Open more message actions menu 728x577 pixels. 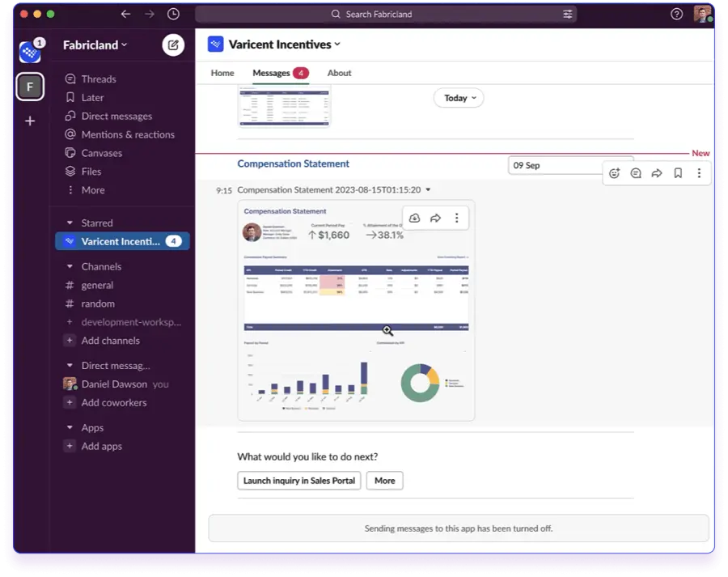tap(699, 173)
